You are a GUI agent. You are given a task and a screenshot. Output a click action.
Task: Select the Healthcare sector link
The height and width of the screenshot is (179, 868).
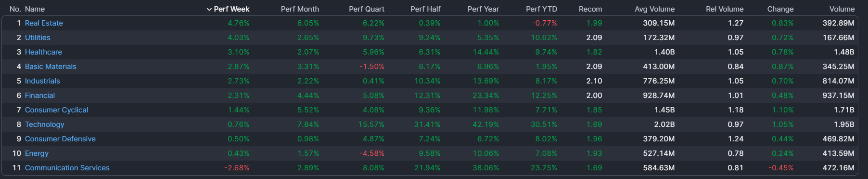coord(43,52)
